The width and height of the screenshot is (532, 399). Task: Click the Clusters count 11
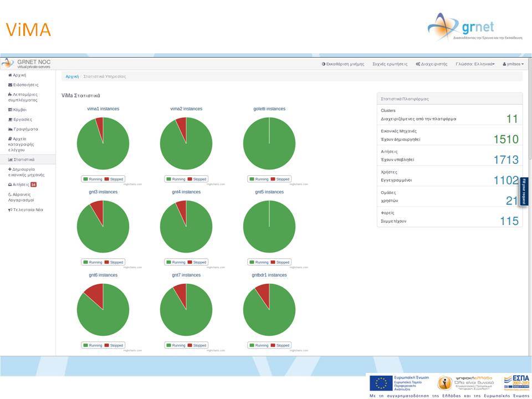(512, 119)
